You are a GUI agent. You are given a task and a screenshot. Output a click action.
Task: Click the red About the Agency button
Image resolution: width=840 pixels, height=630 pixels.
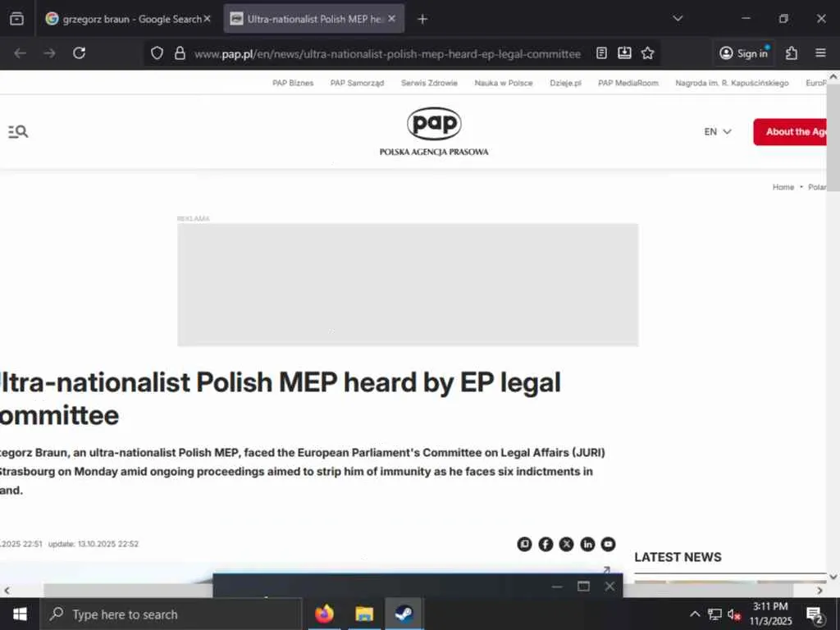click(791, 132)
